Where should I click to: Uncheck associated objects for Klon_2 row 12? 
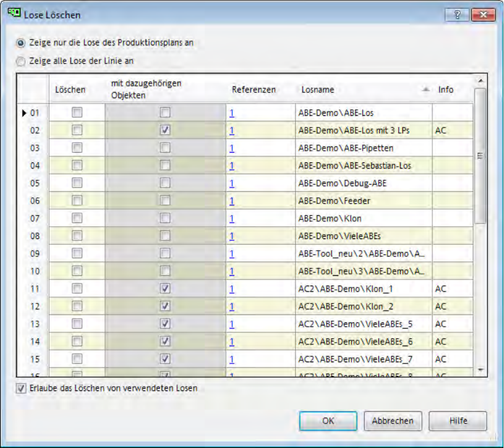pos(165,306)
